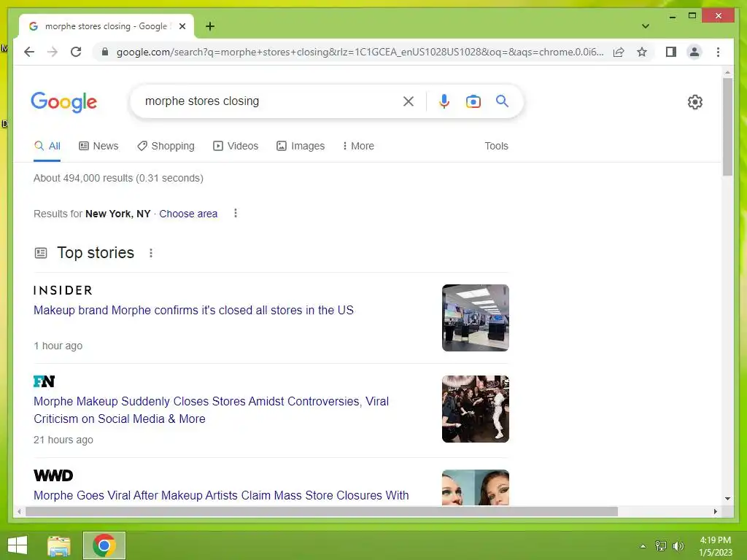This screenshot has height=560, width=747.
Task: Click the '1 hour ago' timestamp
Action: [58, 346]
